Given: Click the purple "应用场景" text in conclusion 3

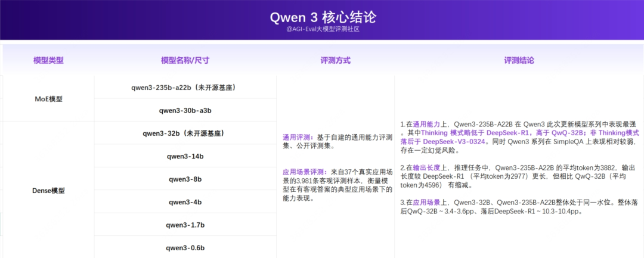Looking at the screenshot, I should click(426, 203).
